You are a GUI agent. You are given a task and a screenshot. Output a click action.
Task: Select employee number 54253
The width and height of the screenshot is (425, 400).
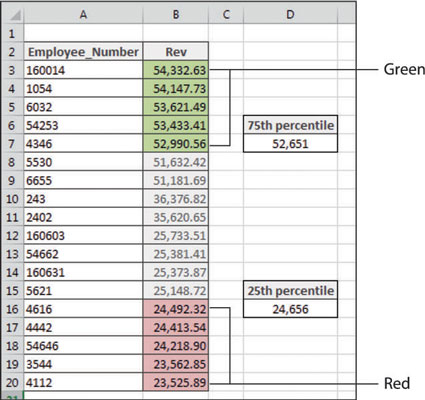(x=83, y=125)
